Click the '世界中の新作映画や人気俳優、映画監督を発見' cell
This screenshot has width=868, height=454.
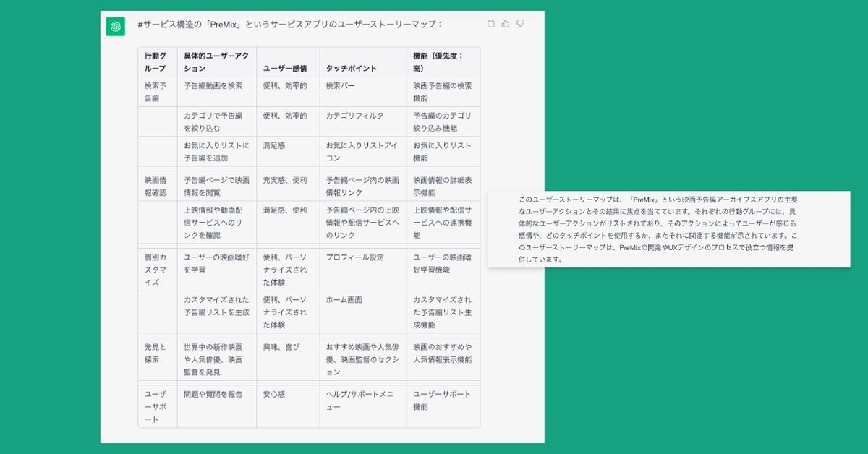click(217, 359)
